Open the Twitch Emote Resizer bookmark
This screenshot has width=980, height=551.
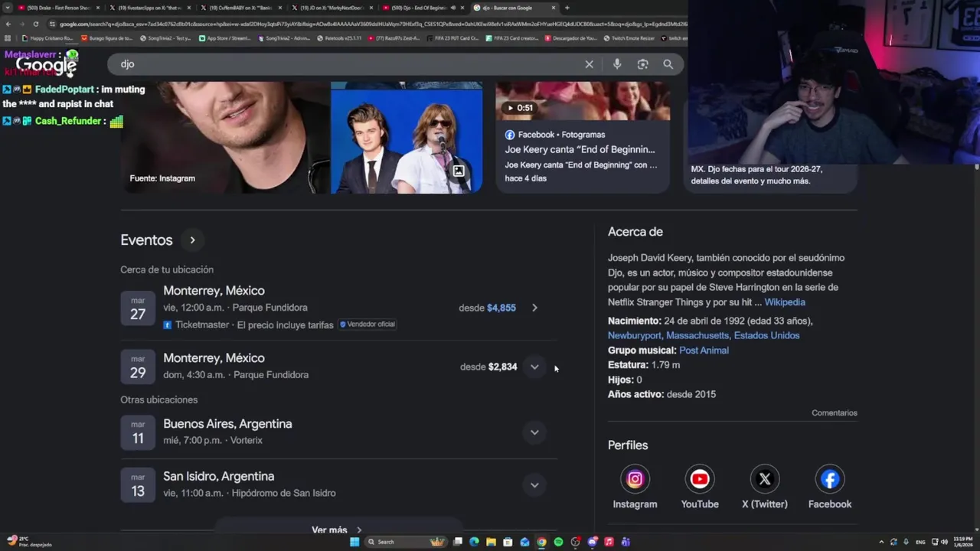(x=629, y=37)
